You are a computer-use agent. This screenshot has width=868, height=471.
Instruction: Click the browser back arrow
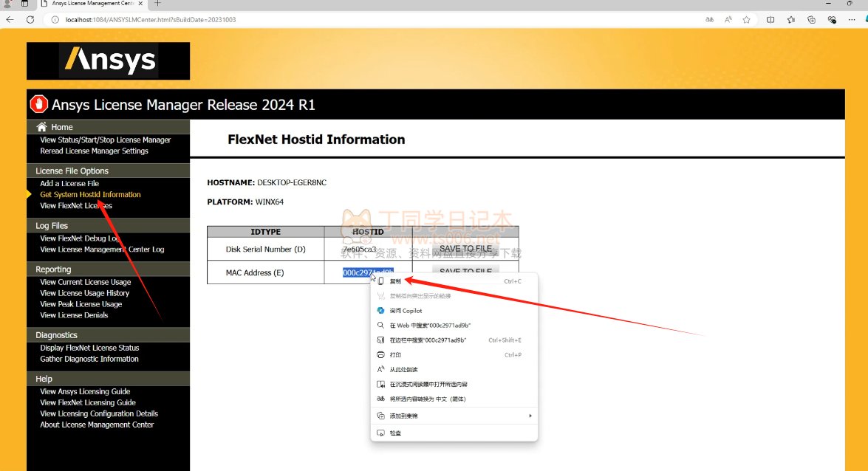(10, 20)
